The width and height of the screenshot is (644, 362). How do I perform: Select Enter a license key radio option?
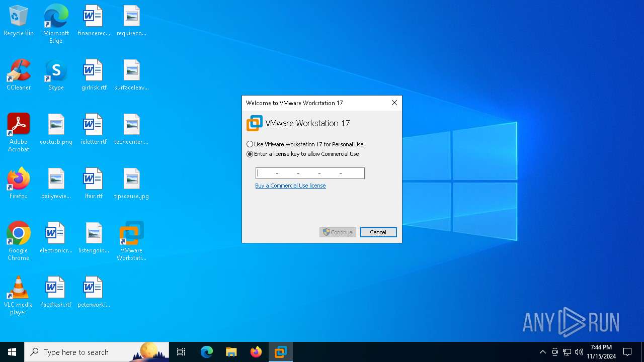303,154
